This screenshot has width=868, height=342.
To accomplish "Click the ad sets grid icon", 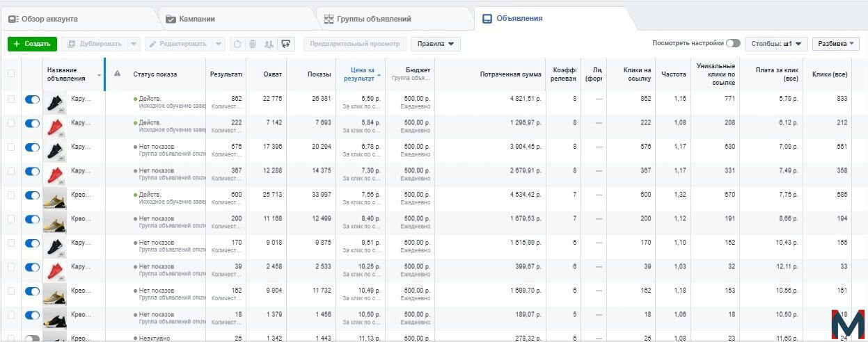I will 329,19.
